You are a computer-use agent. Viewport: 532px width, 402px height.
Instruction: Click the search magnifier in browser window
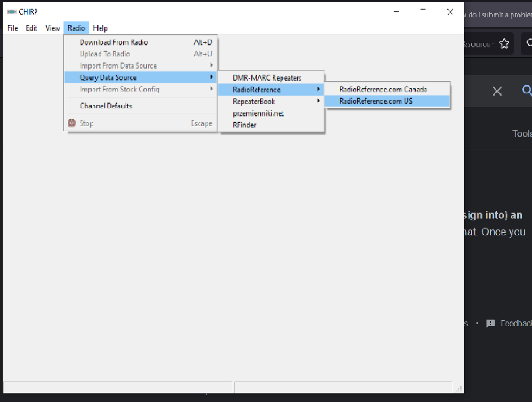tap(527, 90)
